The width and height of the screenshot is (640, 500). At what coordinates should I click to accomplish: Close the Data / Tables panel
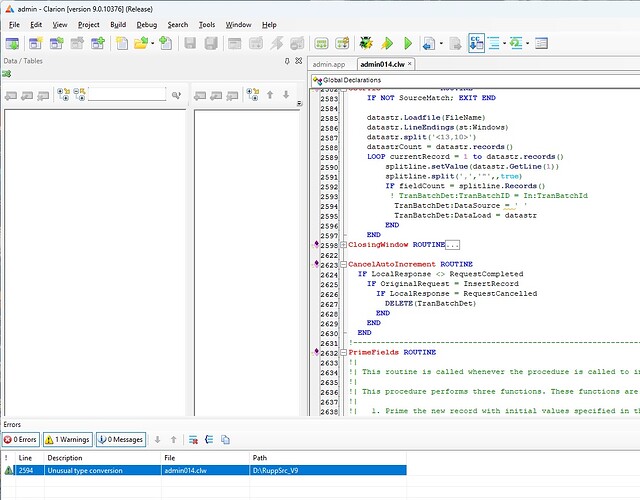(x=299, y=61)
